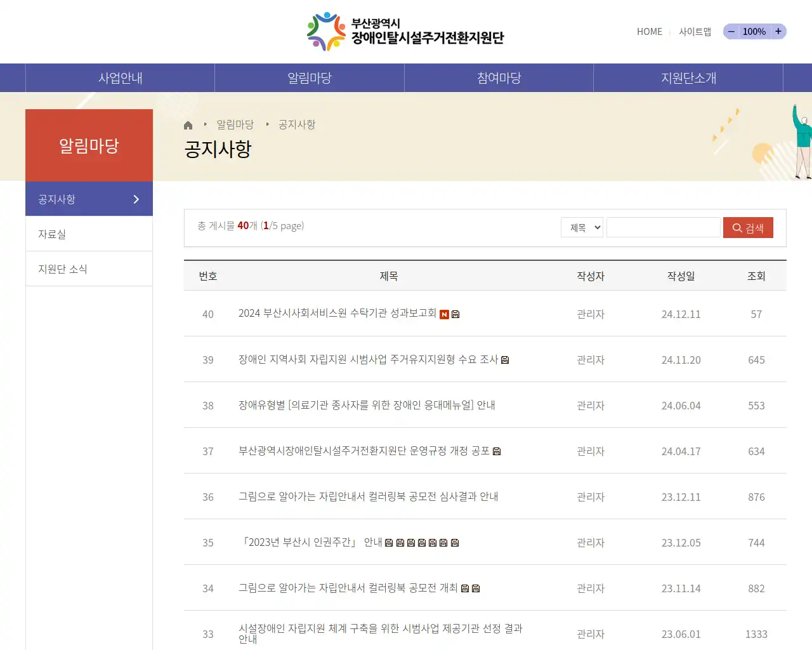Open the 지원단소개 main menu
The image size is (812, 650).
(x=688, y=78)
